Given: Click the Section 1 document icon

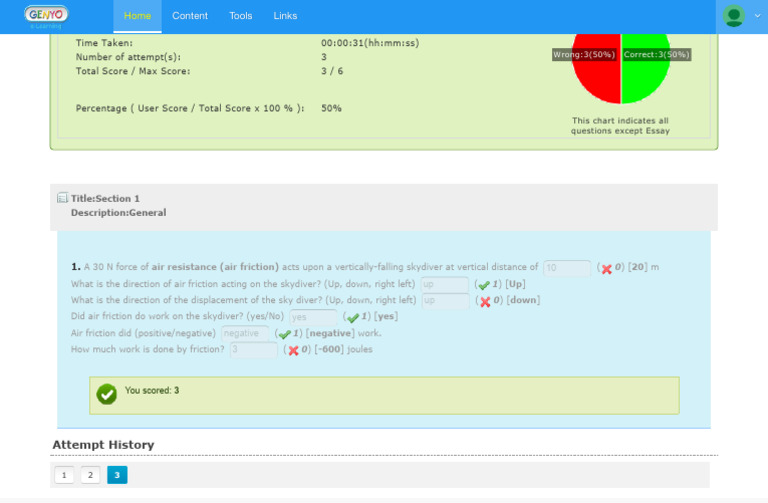Looking at the screenshot, I should (x=63, y=198).
